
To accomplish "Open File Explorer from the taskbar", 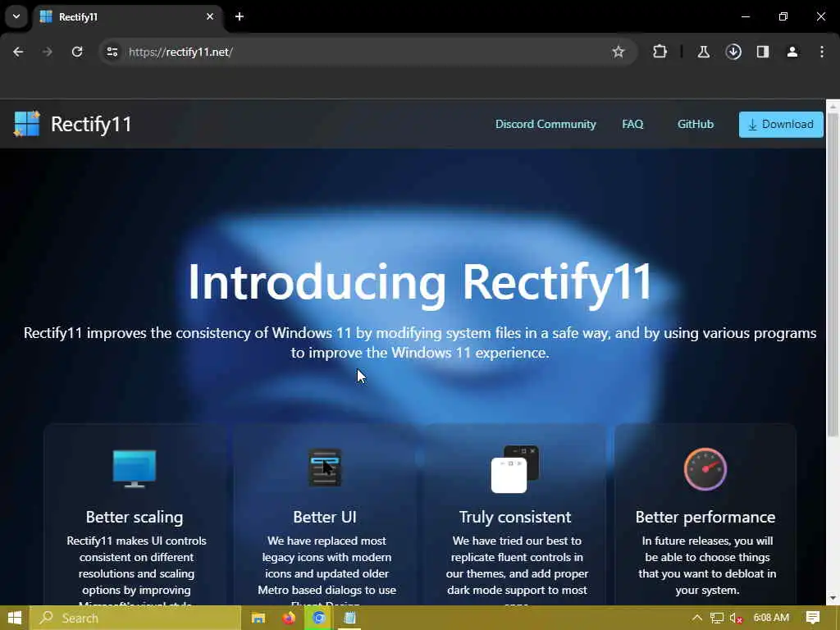I will pos(258,618).
